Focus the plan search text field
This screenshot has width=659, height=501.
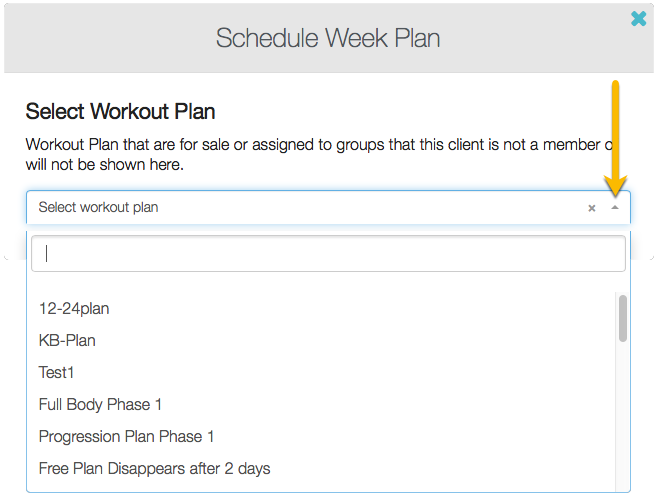click(328, 254)
